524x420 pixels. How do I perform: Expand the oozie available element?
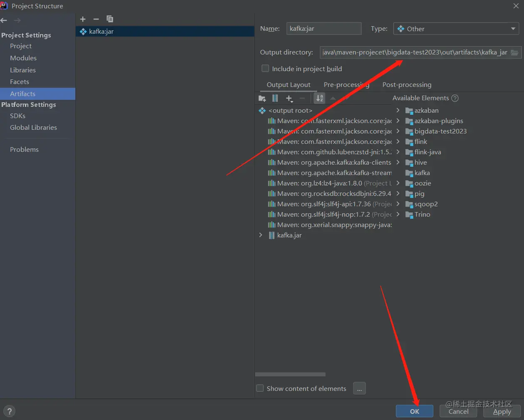click(398, 183)
